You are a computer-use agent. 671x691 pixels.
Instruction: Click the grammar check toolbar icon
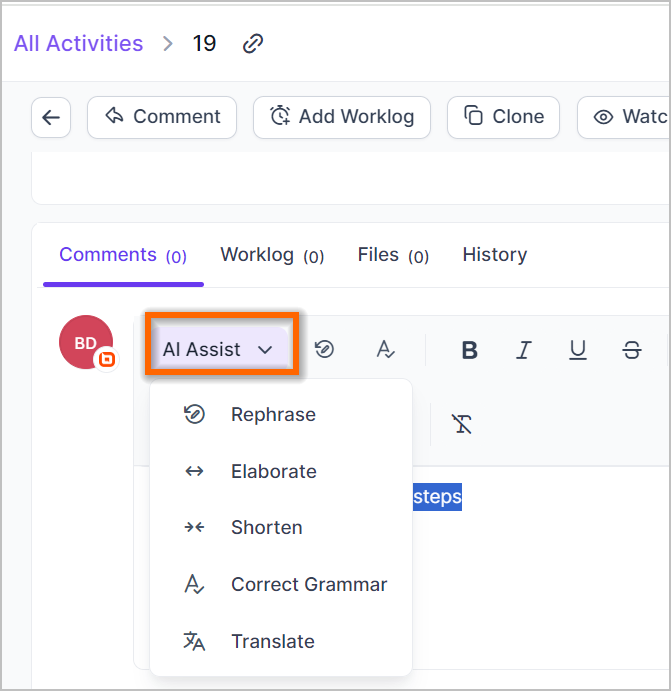click(x=386, y=349)
